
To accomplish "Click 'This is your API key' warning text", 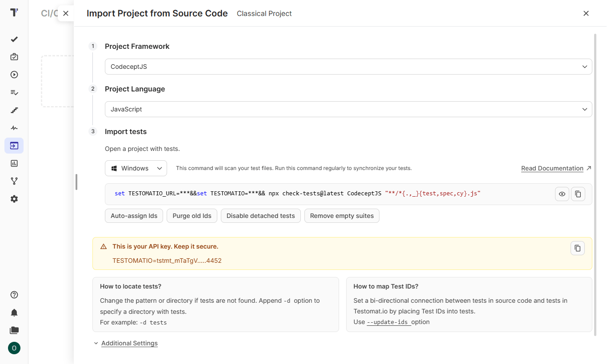I will [165, 246].
